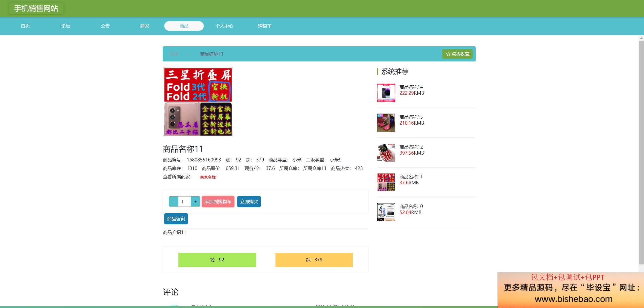644x308 pixels.
Task: Open the 商品名称10 recommendation thumbnail
Action: [x=386, y=212]
